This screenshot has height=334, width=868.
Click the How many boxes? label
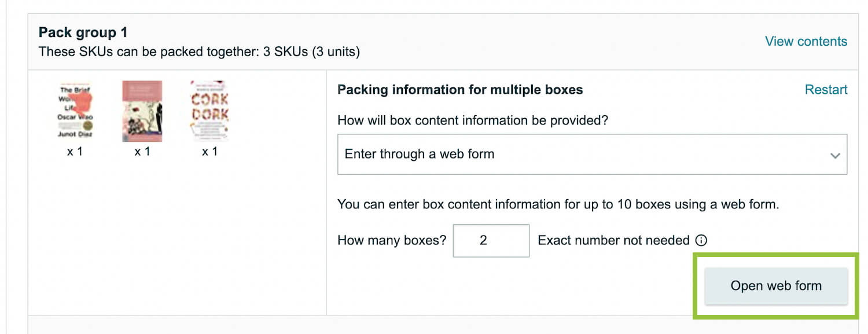click(392, 240)
